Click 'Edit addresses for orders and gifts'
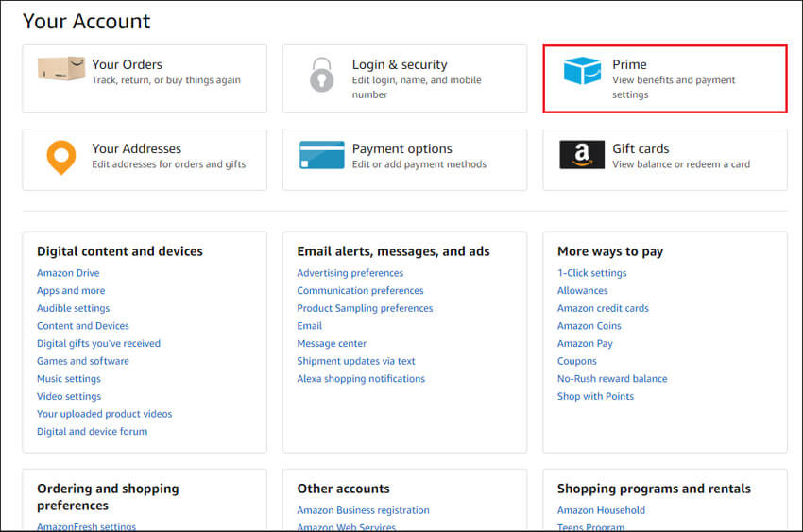The image size is (803, 532). 169,164
